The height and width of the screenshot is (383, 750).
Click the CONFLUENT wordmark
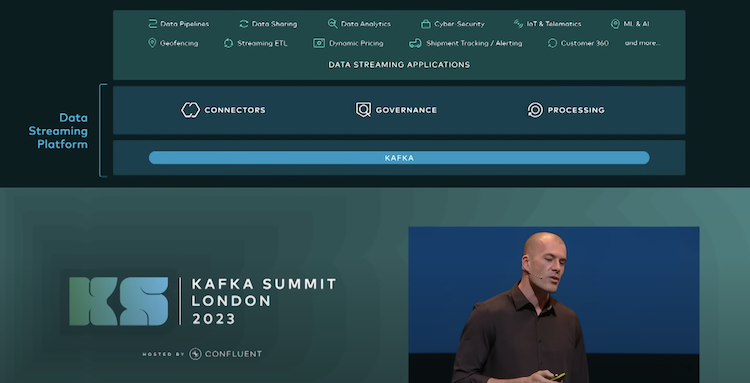pos(233,354)
